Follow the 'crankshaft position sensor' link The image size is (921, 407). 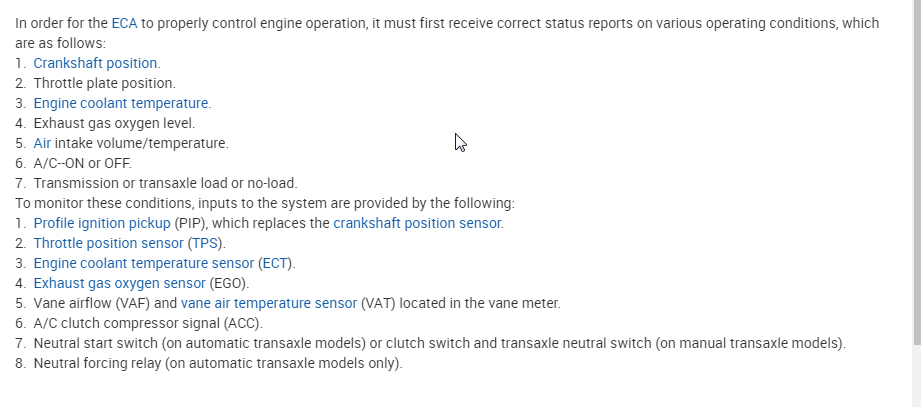tap(417, 223)
